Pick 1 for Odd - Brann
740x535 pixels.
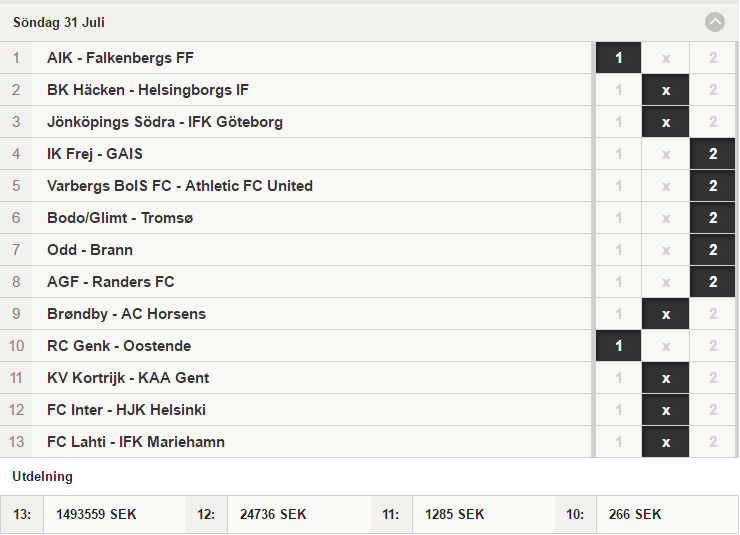(x=618, y=250)
